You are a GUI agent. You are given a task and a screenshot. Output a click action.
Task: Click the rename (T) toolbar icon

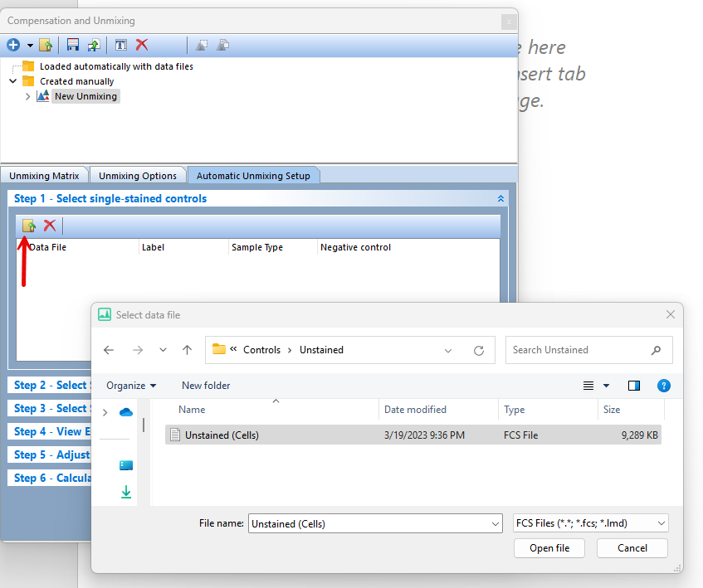point(120,45)
